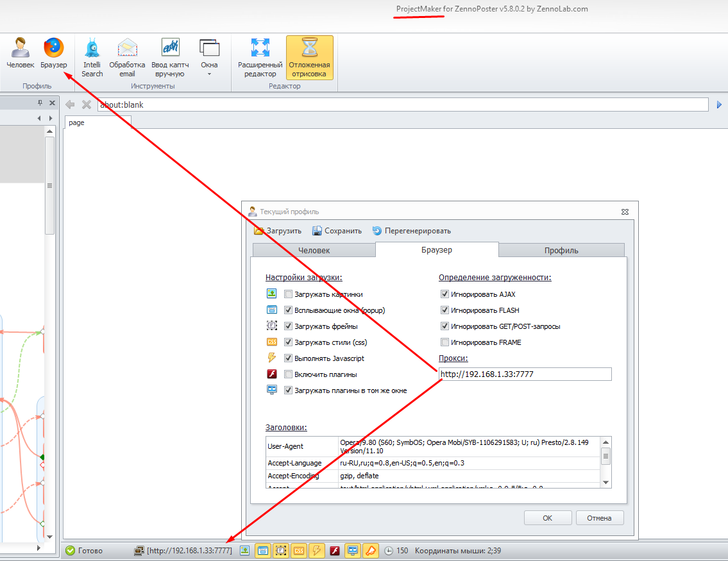Uncheck Игнорировать FLASH
Screen dimensions: 728x561
[x=444, y=310]
